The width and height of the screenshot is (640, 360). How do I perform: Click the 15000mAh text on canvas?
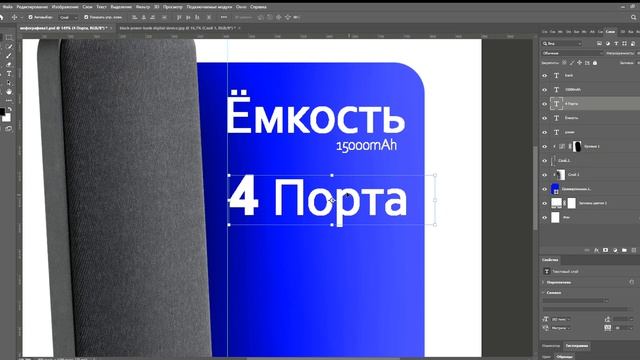tap(366, 146)
